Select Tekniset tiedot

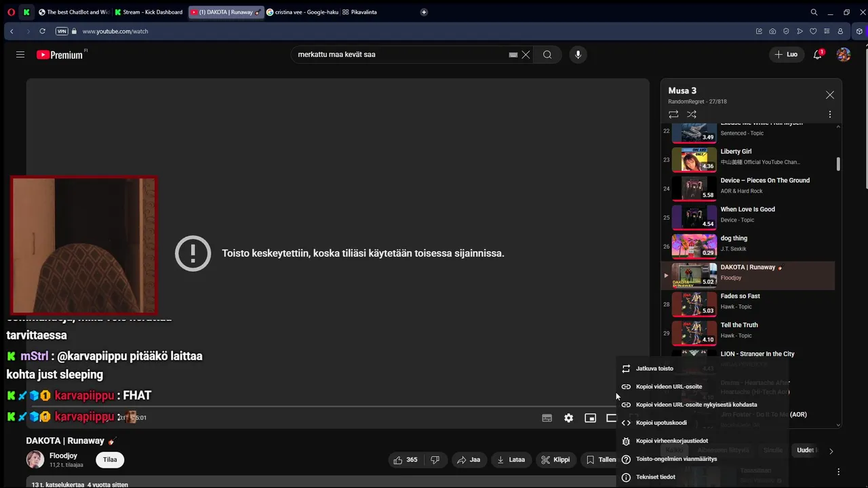703,477
